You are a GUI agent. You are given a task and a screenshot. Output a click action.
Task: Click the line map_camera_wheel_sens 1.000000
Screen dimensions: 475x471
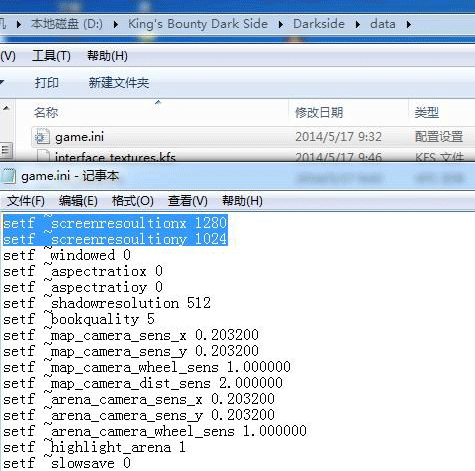coord(147,367)
